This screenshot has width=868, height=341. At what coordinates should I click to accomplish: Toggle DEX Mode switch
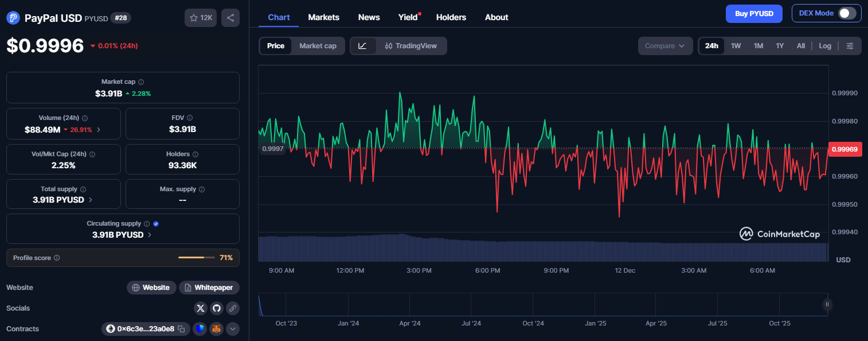point(847,13)
